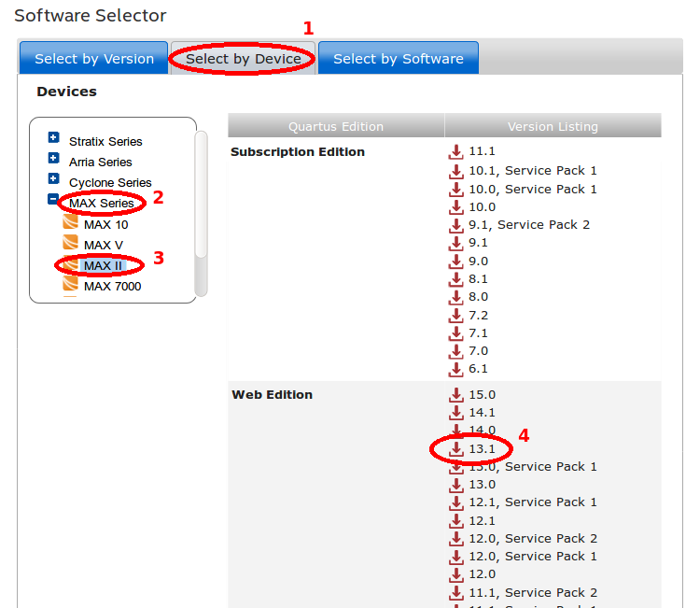
Task: Select the Arria Series label
Action: coord(101,163)
